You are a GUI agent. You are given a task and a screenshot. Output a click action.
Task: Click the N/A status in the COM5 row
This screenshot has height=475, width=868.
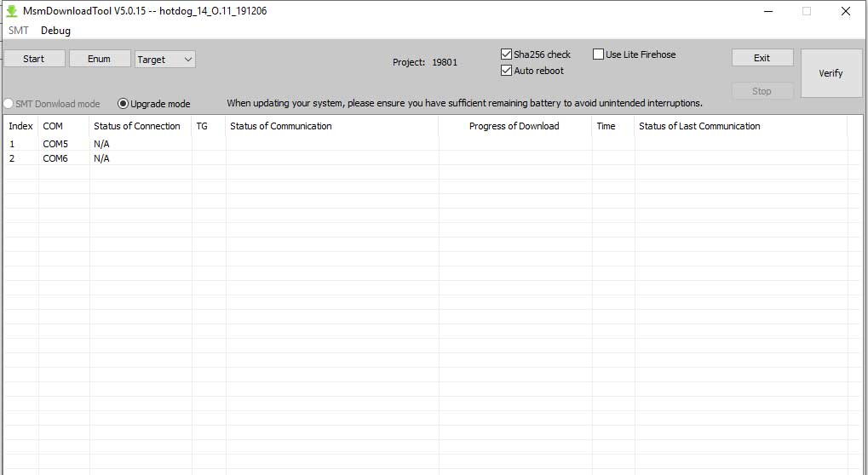coord(102,144)
